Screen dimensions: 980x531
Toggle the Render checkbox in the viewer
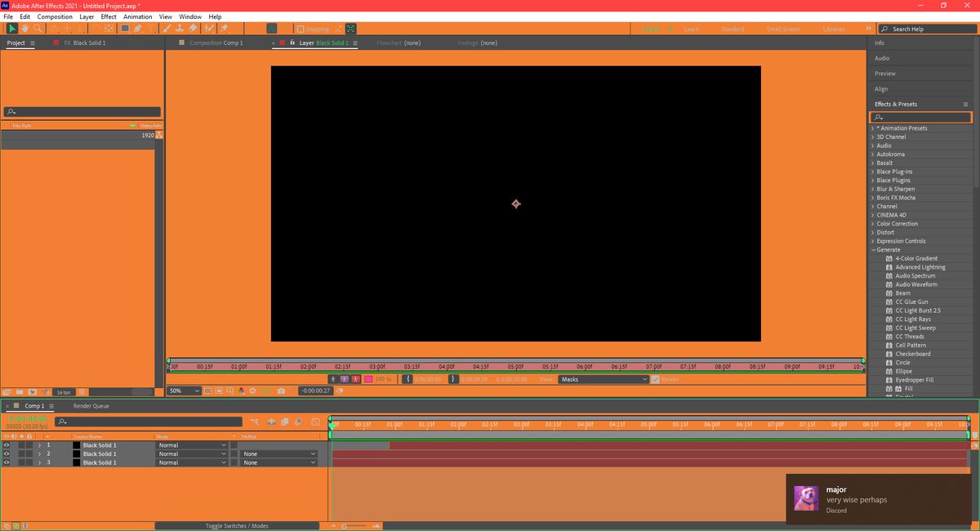pos(655,379)
